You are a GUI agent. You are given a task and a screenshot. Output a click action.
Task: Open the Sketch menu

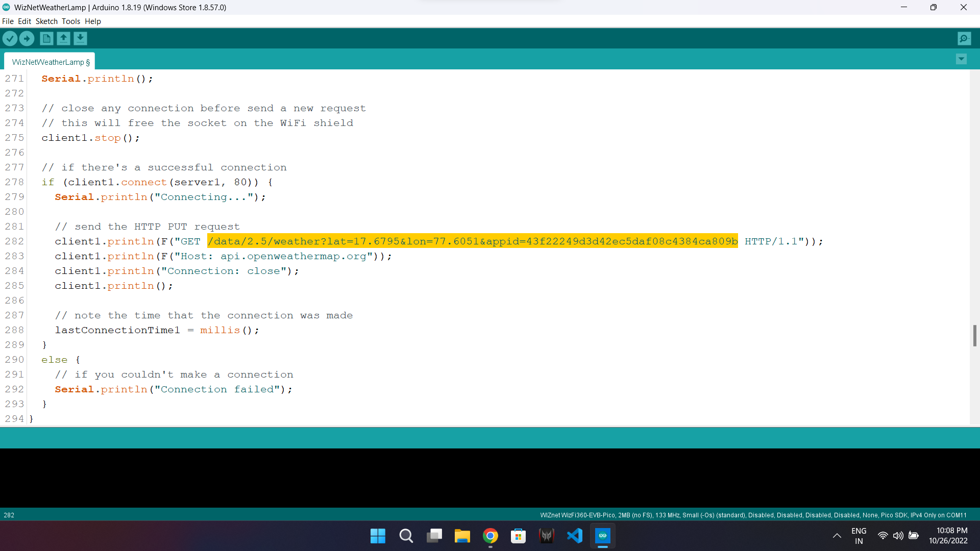(46, 21)
